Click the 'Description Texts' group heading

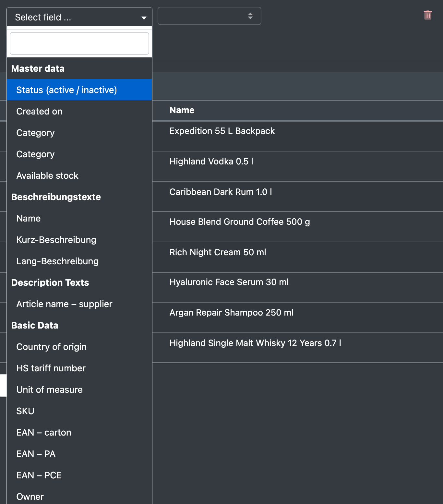coord(50,282)
